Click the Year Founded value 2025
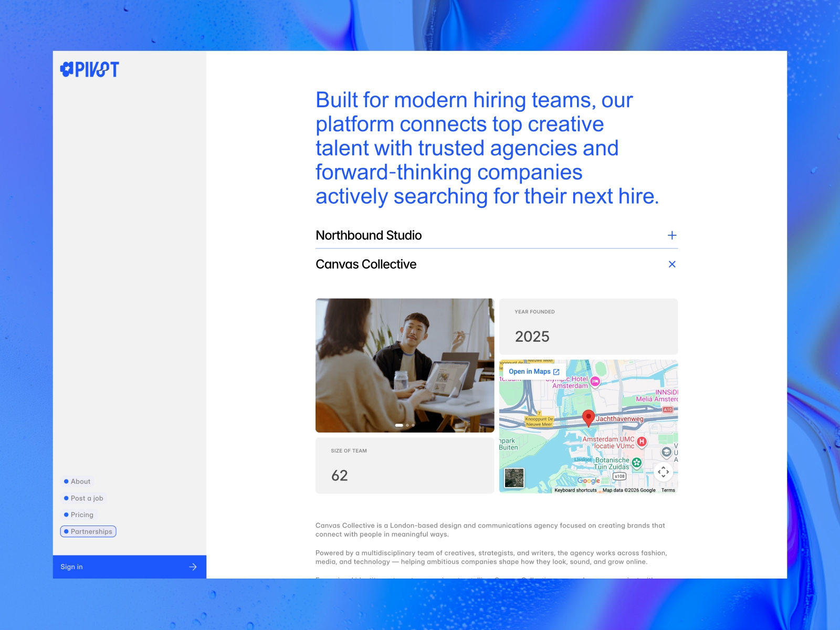The image size is (840, 630). pos(532,337)
